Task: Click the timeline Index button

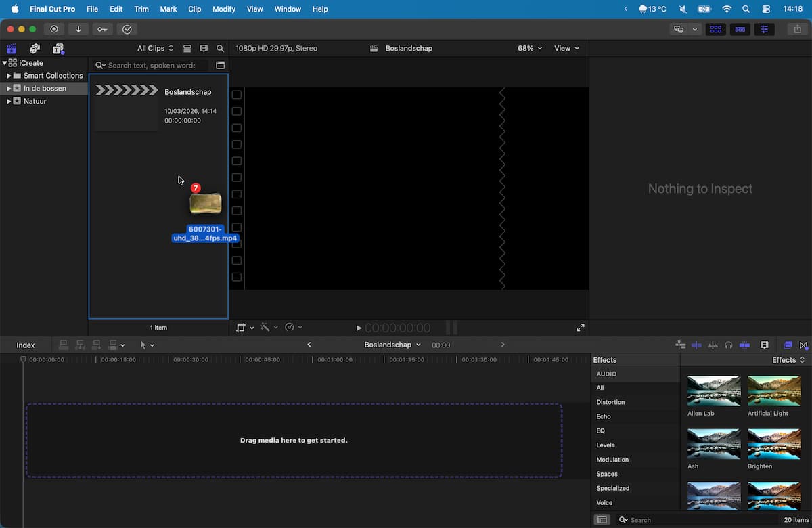Action: click(26, 345)
